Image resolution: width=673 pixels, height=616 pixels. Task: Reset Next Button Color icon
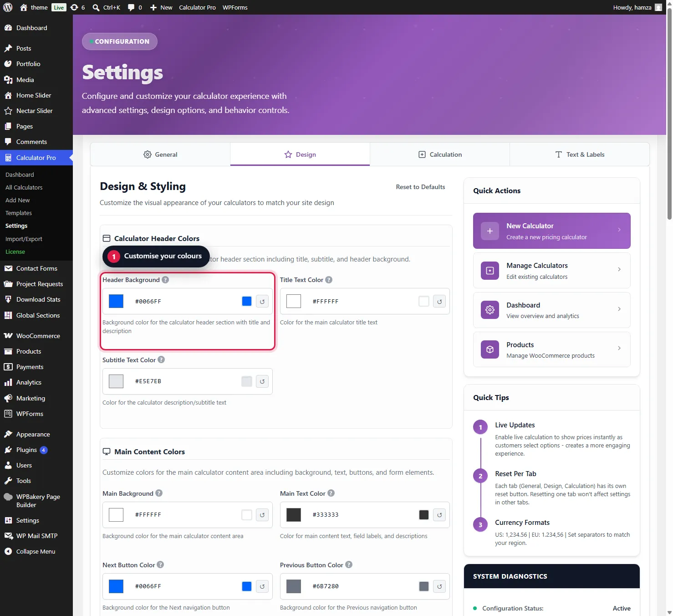click(x=262, y=586)
